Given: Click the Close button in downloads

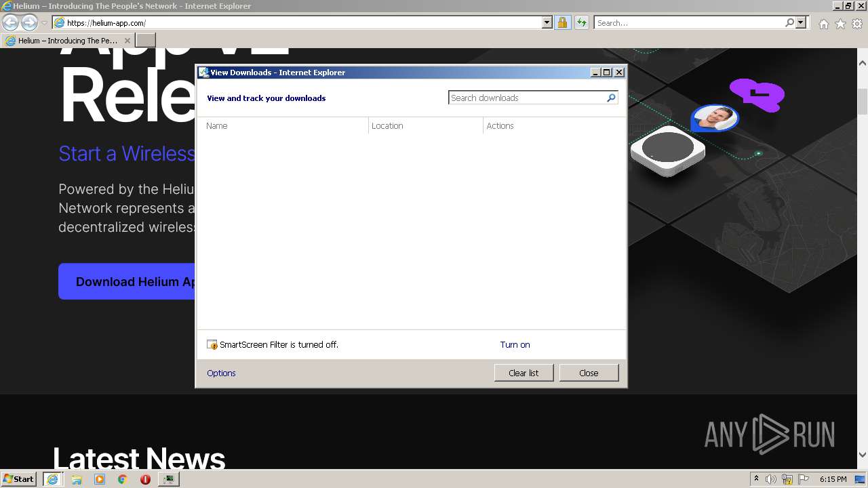Looking at the screenshot, I should (589, 373).
